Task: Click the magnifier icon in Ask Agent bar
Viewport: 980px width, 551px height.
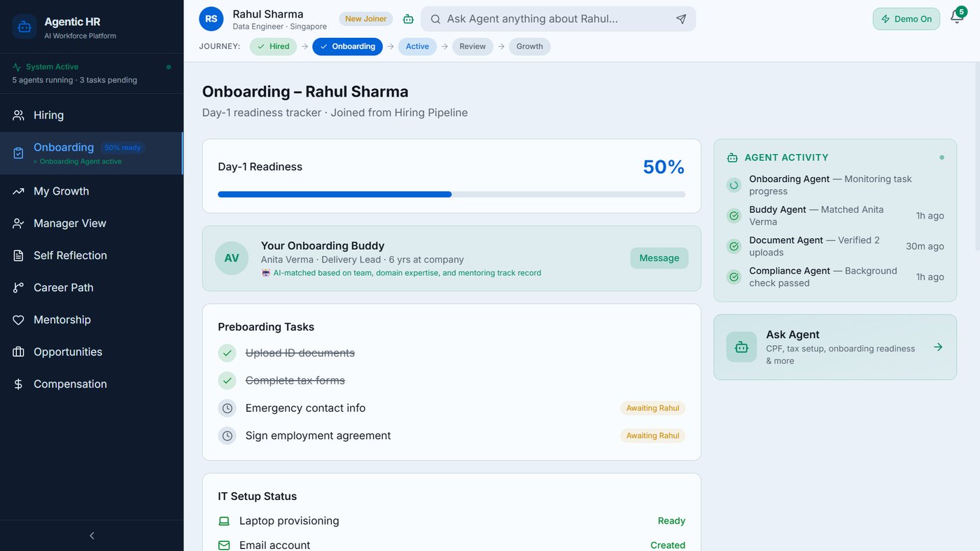Action: (435, 19)
